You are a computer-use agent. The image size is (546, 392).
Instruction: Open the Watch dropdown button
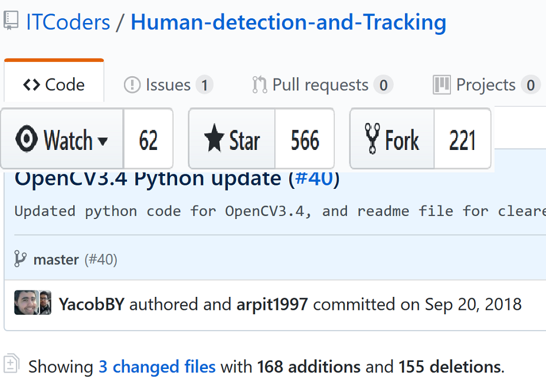(63, 139)
